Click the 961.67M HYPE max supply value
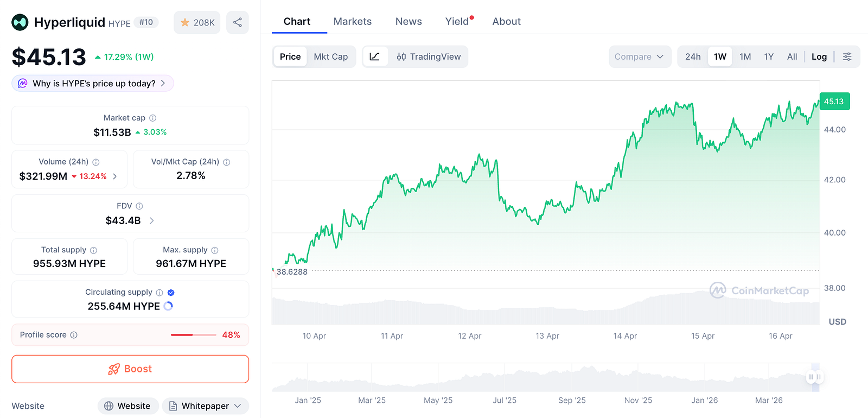This screenshot has height=418, width=868. click(191, 264)
